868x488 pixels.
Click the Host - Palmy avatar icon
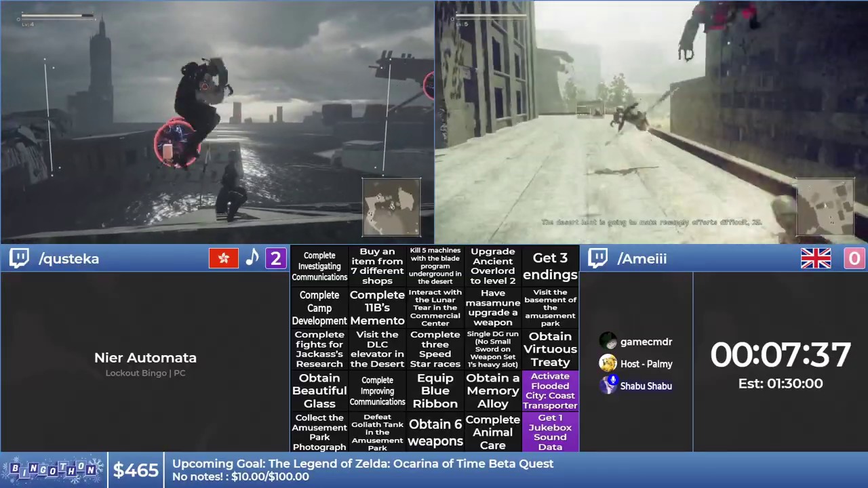coord(608,363)
